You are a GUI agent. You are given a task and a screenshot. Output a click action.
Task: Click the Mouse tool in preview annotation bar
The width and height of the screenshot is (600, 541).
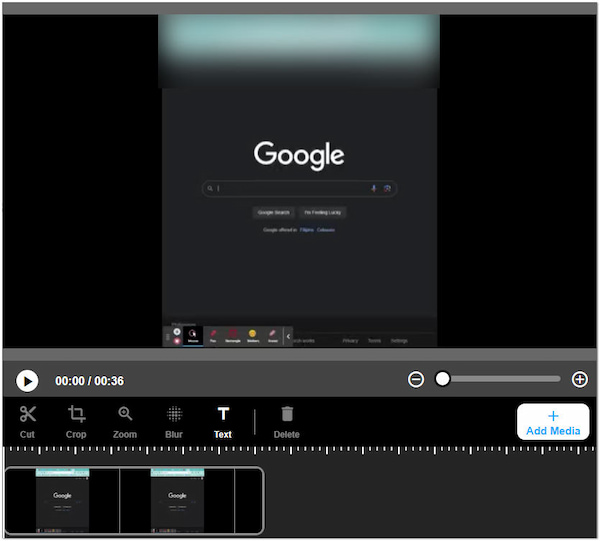(x=193, y=336)
